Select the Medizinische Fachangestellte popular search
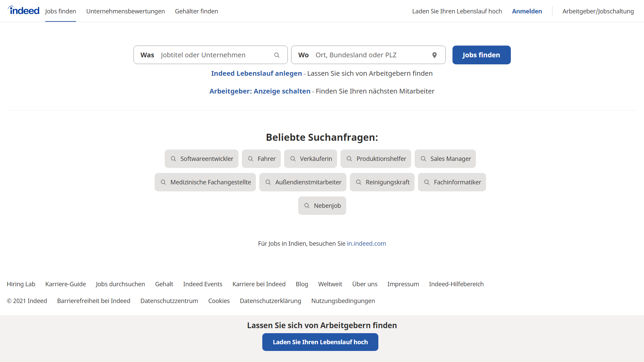 click(x=205, y=182)
